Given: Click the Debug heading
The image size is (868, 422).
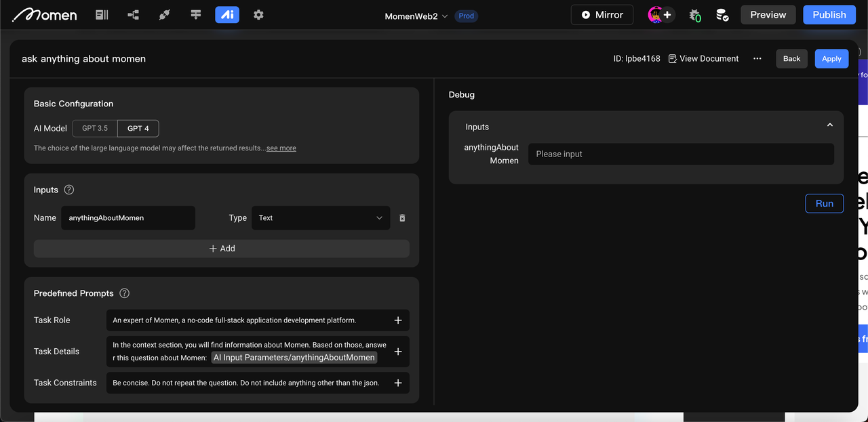Looking at the screenshot, I should click(462, 95).
